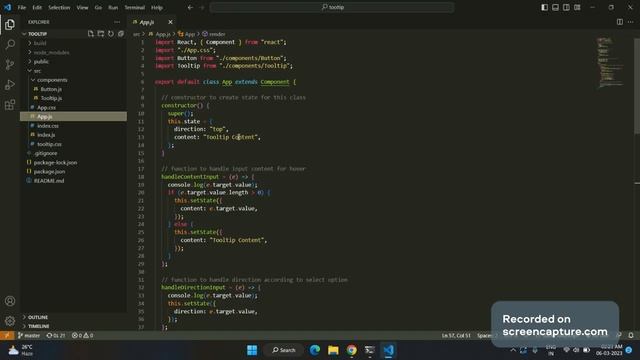
Task: Open the Extensions view
Action: tap(10, 104)
